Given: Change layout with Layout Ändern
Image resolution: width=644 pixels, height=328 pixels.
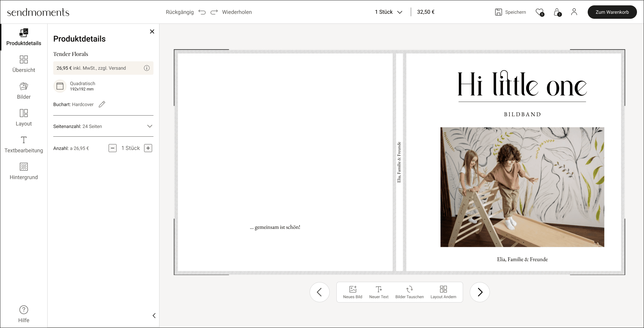Looking at the screenshot, I should [x=443, y=292].
